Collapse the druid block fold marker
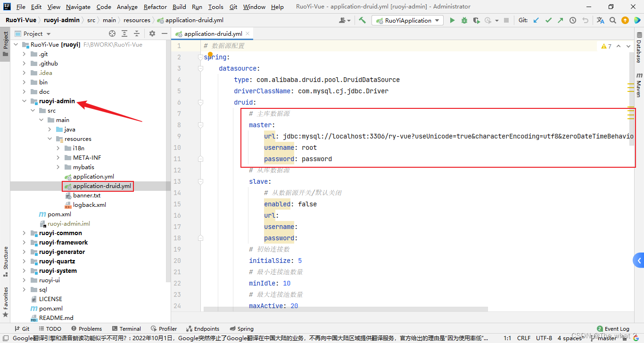 pyautogui.click(x=200, y=102)
